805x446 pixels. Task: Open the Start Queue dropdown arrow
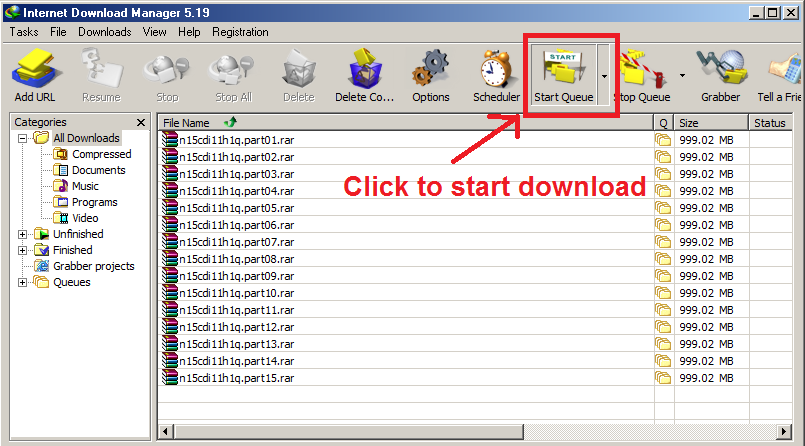tap(604, 75)
